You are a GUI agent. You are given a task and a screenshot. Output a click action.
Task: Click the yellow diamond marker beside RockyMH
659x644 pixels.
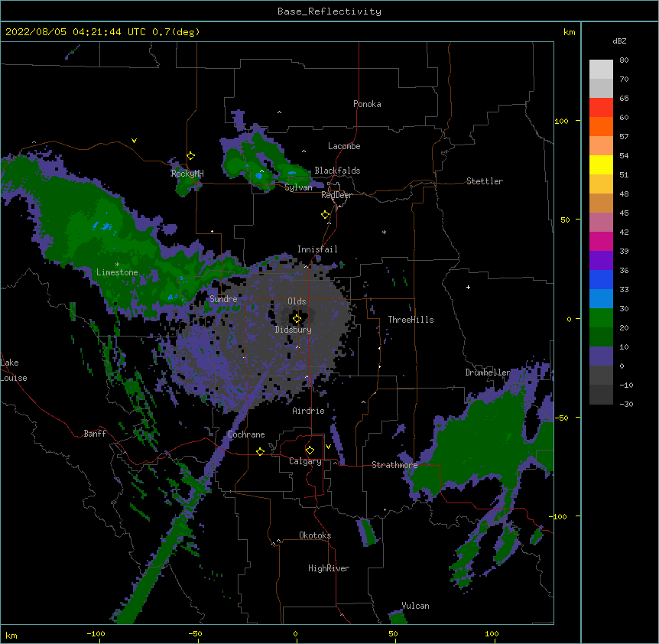[191, 156]
